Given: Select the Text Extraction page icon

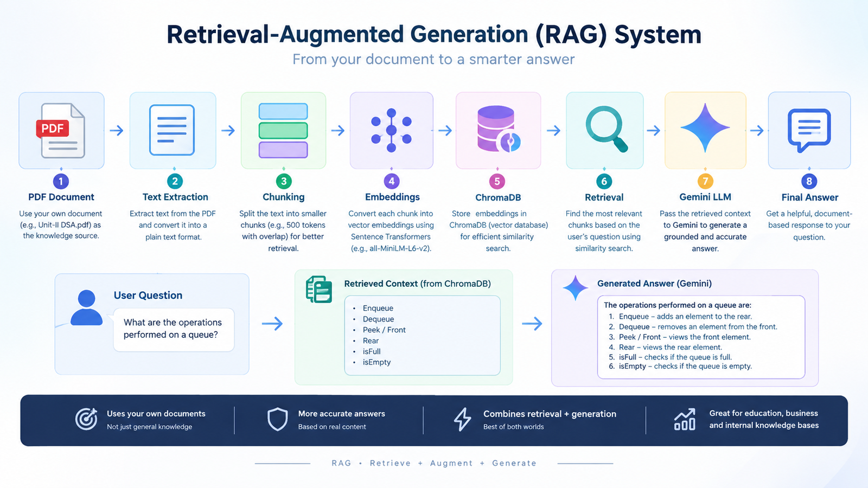Looking at the screenshot, I should click(172, 130).
